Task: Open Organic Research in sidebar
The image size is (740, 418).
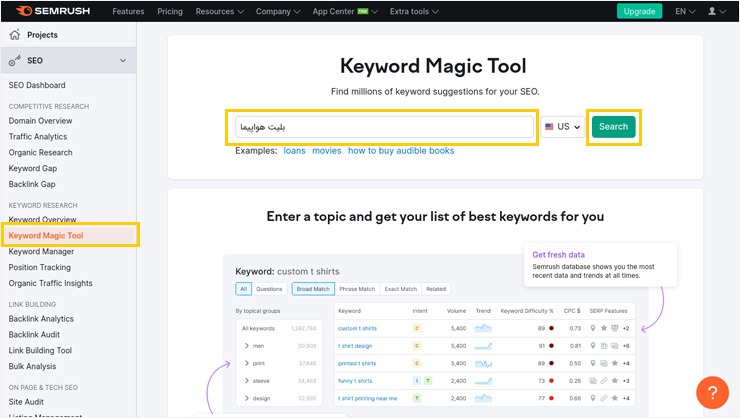Action: pos(40,152)
